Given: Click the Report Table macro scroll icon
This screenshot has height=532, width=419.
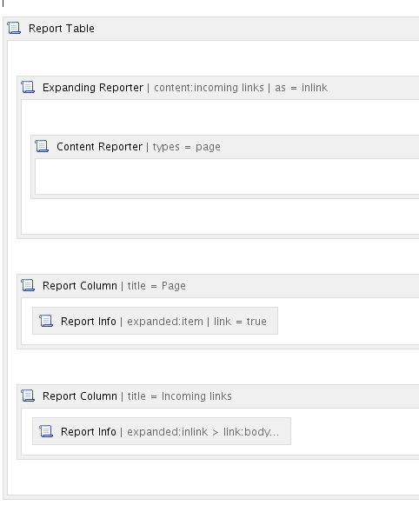Looking at the screenshot, I should pyautogui.click(x=14, y=28).
